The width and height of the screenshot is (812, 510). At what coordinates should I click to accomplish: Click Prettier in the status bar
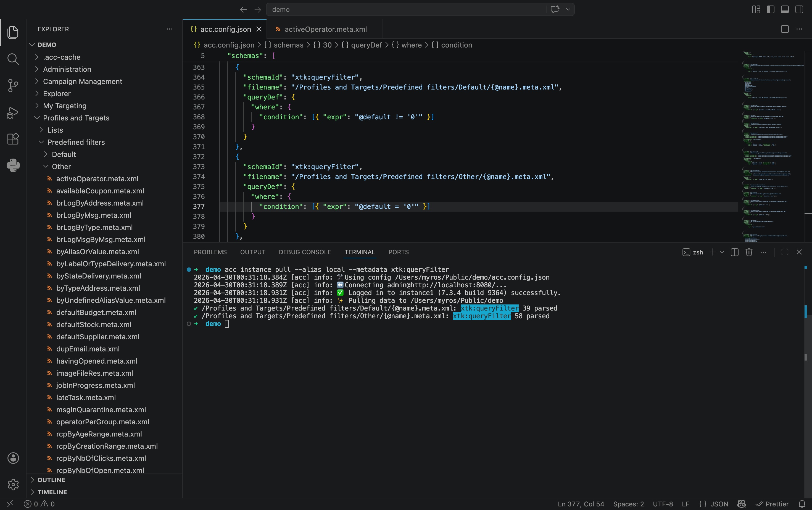click(772, 504)
